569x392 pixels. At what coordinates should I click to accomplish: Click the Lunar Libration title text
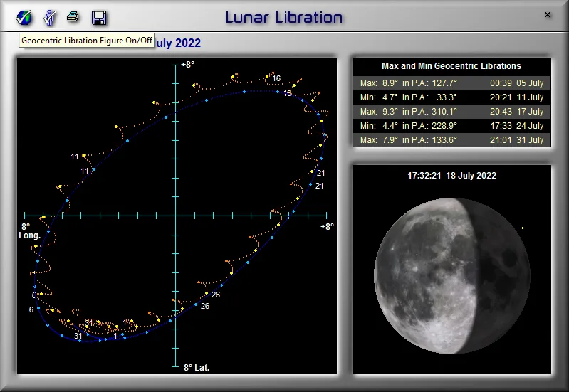(283, 17)
